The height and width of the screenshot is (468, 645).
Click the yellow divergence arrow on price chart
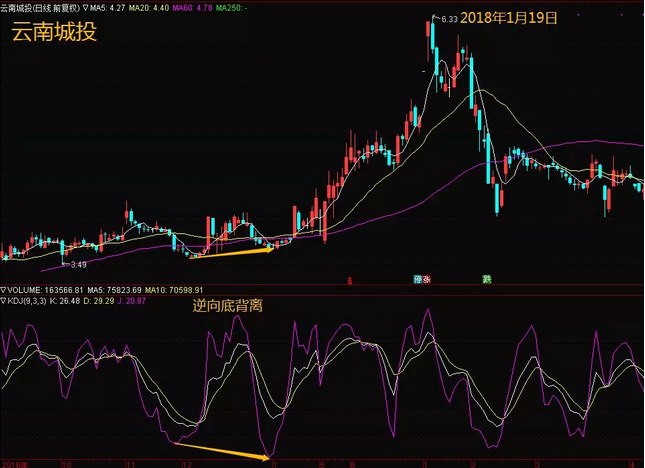231,252
